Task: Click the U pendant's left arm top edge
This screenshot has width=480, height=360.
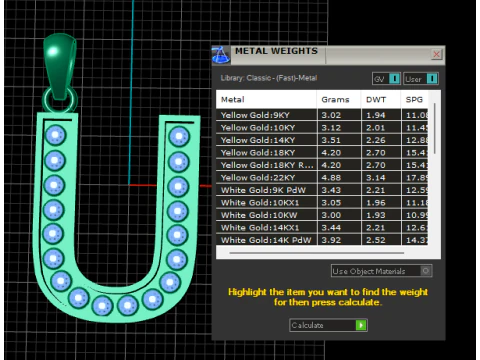Action: [57, 115]
